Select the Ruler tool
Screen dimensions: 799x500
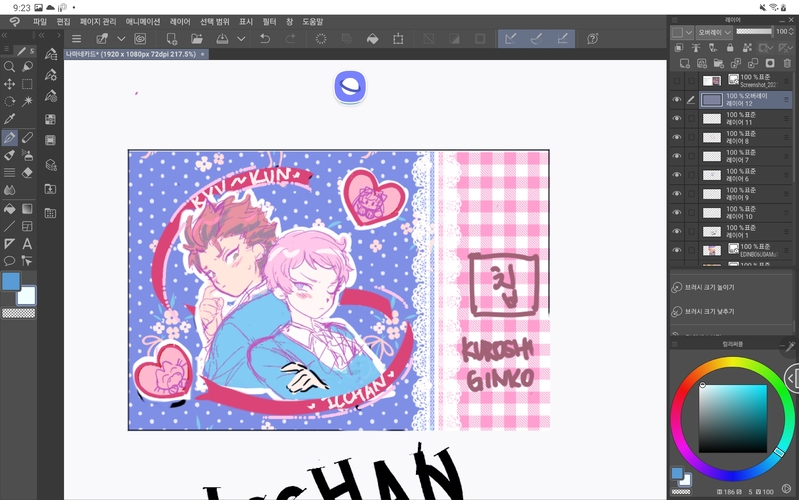pos(9,244)
